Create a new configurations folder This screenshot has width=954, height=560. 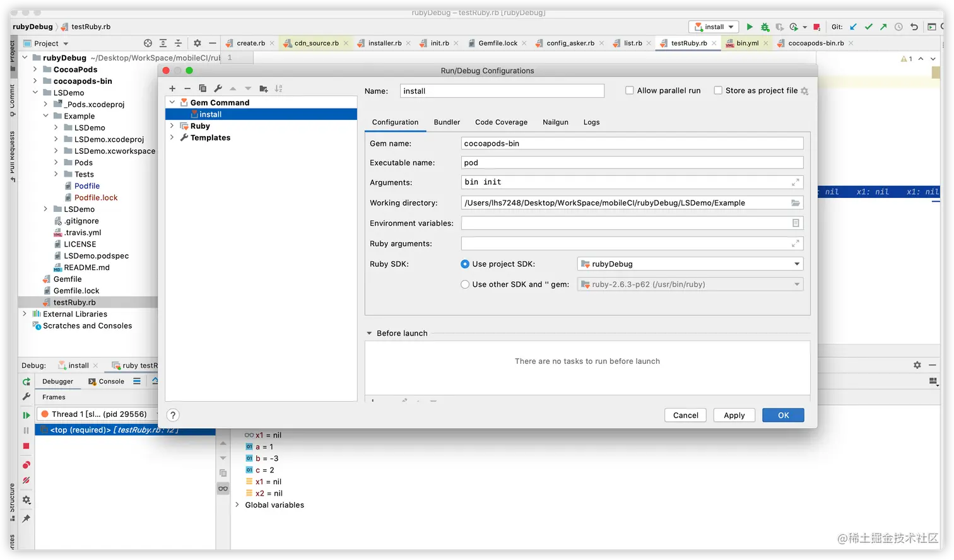264,89
